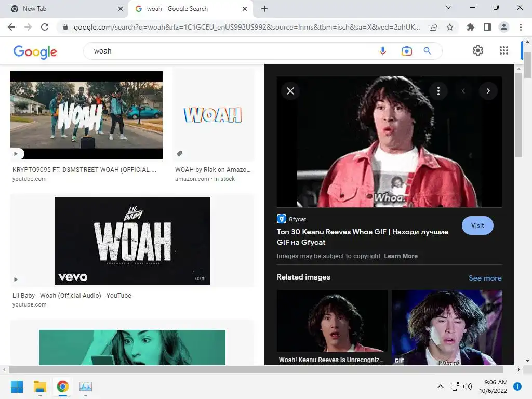
Task: Start voice search with microphone
Action: [383, 51]
